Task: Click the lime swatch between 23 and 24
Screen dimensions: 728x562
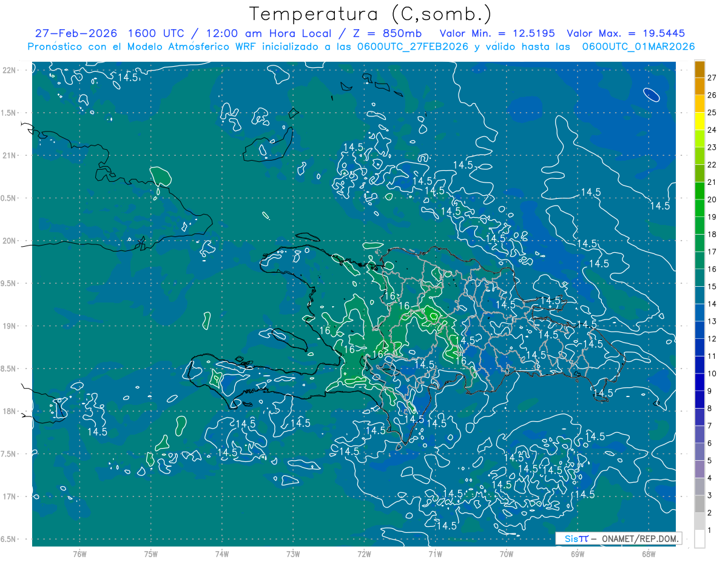Action: [699, 139]
